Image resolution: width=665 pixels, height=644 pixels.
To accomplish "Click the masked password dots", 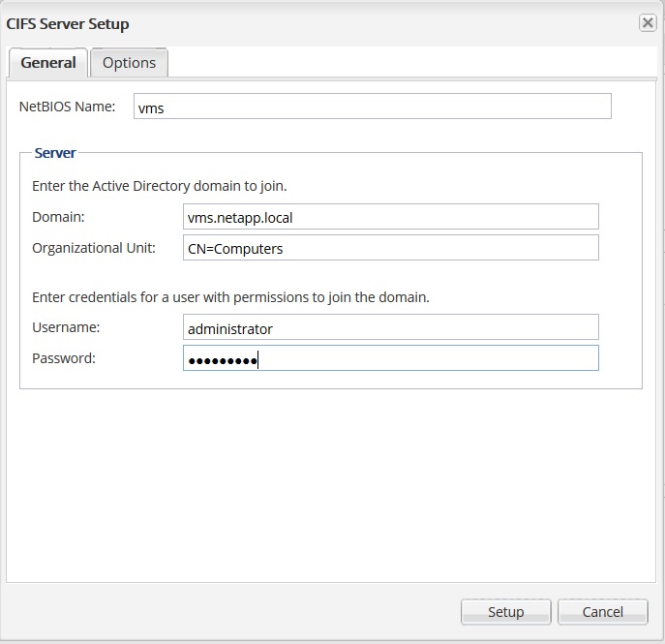I will (x=222, y=360).
